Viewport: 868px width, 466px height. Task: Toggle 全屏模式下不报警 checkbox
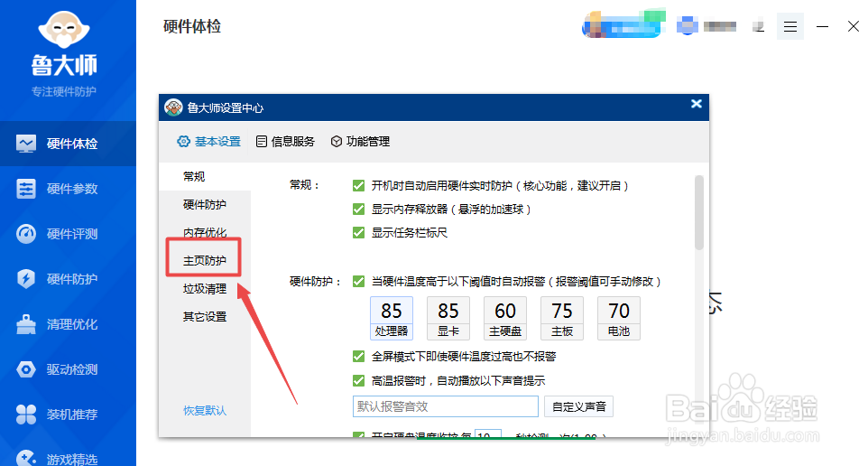pyautogui.click(x=359, y=357)
